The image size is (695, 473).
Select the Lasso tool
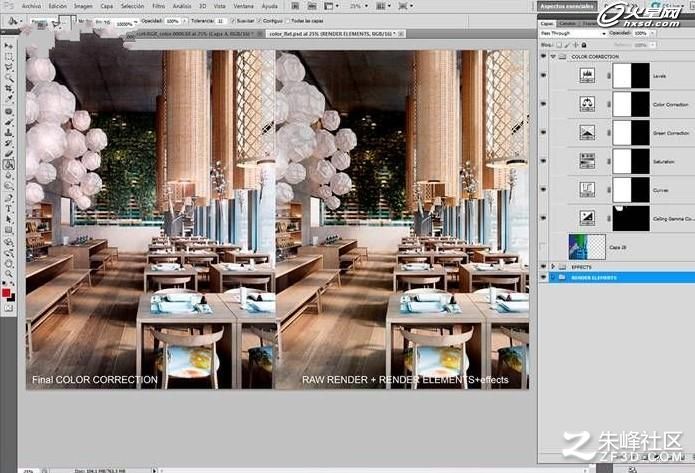(8, 67)
